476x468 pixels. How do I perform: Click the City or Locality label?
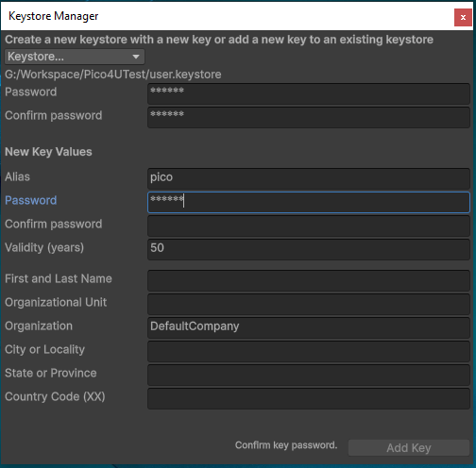44,349
